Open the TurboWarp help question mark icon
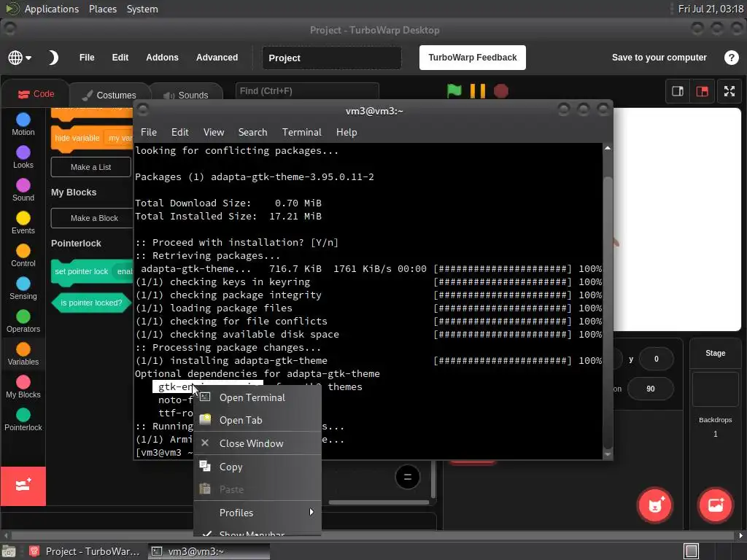This screenshot has width=747, height=560. (731, 58)
